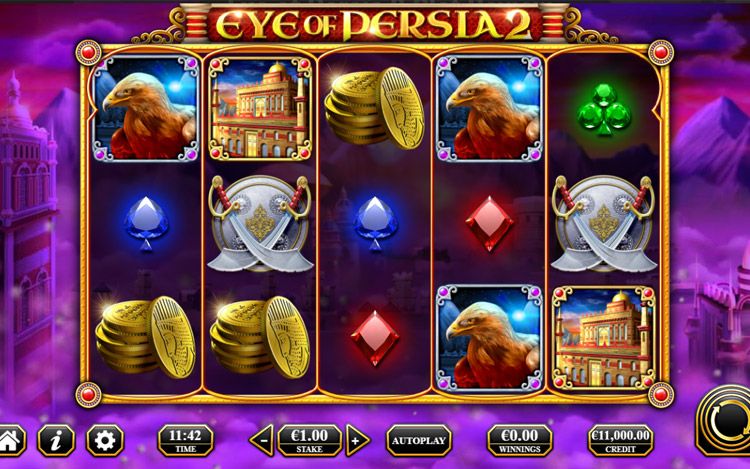The height and width of the screenshot is (469, 750).
Task: Open the settings gear
Action: click(x=105, y=440)
